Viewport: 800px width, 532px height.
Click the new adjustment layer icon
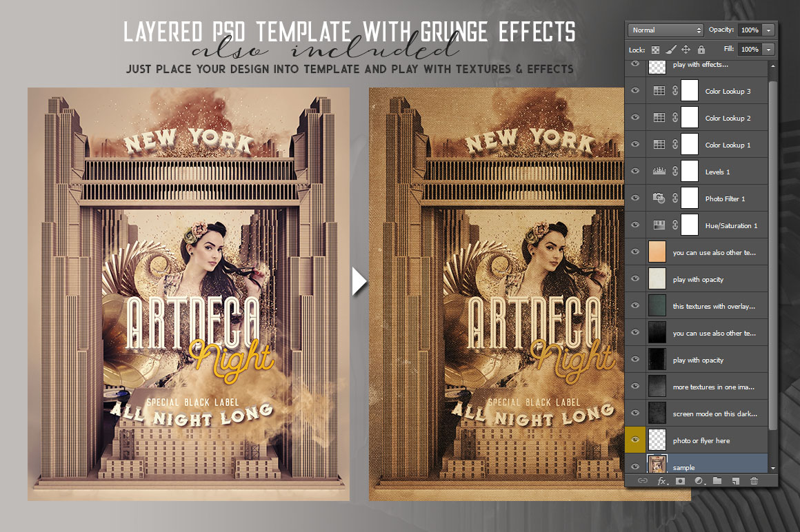coord(699,481)
